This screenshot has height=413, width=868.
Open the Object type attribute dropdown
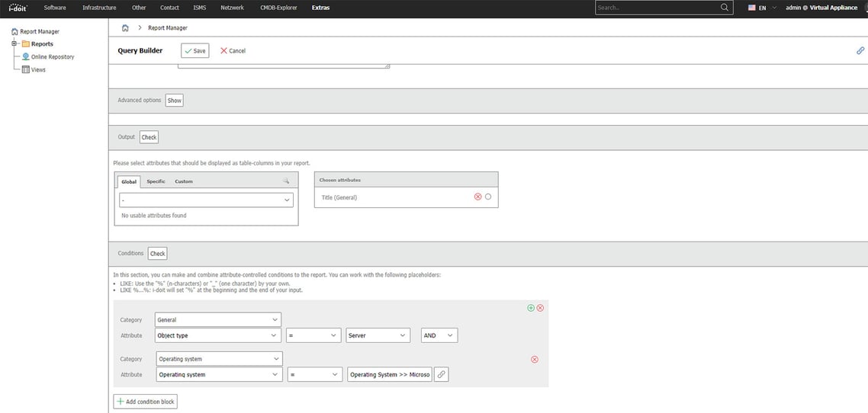(x=218, y=335)
